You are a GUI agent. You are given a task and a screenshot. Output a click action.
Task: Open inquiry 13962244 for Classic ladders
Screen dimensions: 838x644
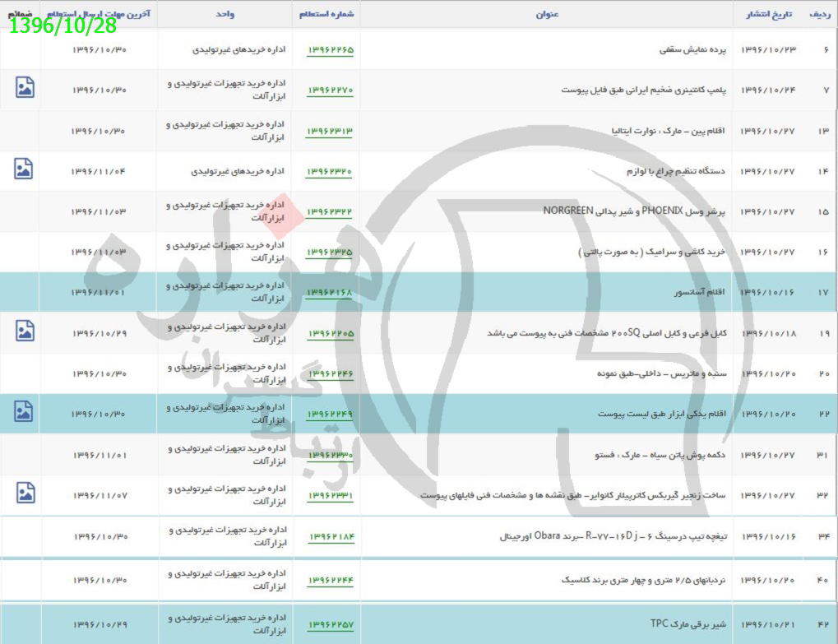coord(331,580)
